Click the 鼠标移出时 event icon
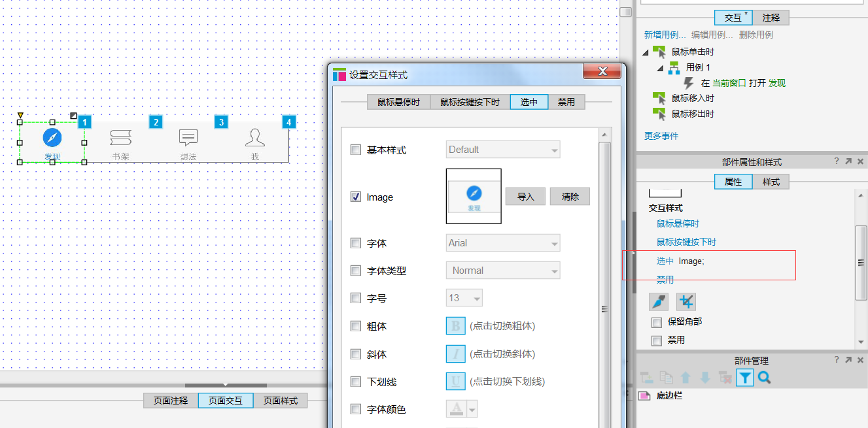868x428 pixels. click(659, 114)
